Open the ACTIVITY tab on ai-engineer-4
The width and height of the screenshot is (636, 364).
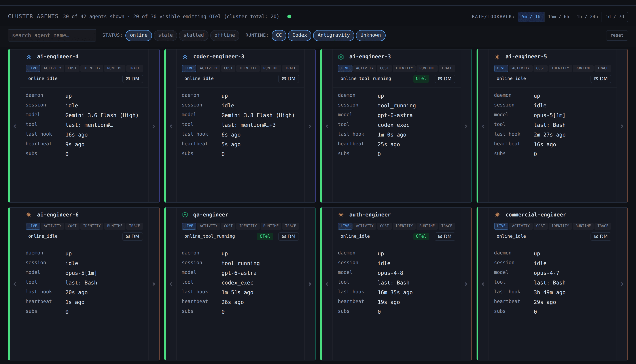click(53, 68)
